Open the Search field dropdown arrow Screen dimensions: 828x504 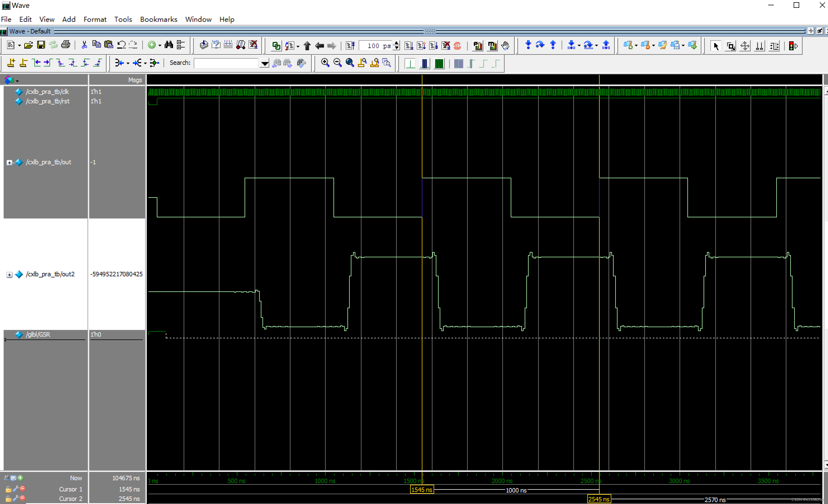pos(264,63)
